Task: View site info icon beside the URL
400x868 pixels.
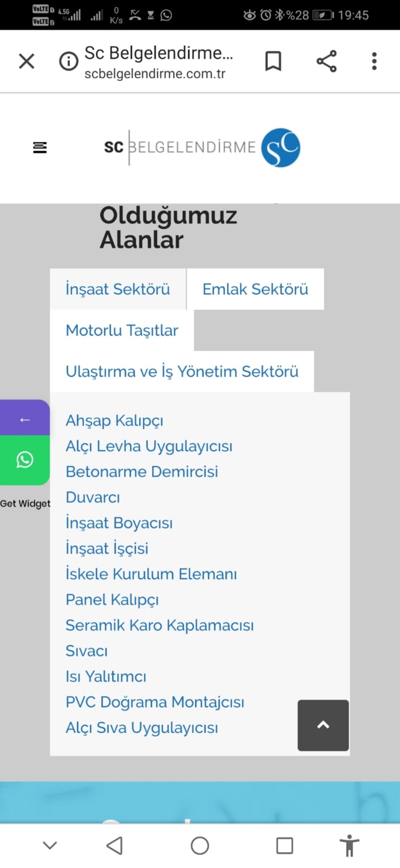Action: [68, 61]
